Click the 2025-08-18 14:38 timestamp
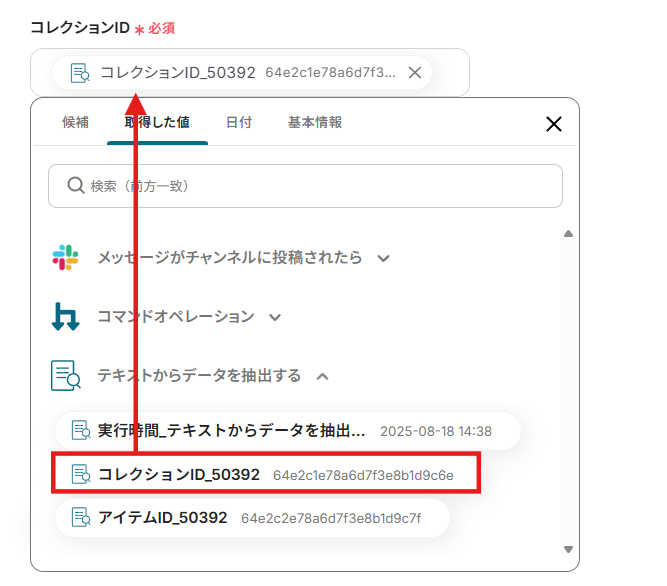The height and width of the screenshot is (586, 667). pos(436,432)
